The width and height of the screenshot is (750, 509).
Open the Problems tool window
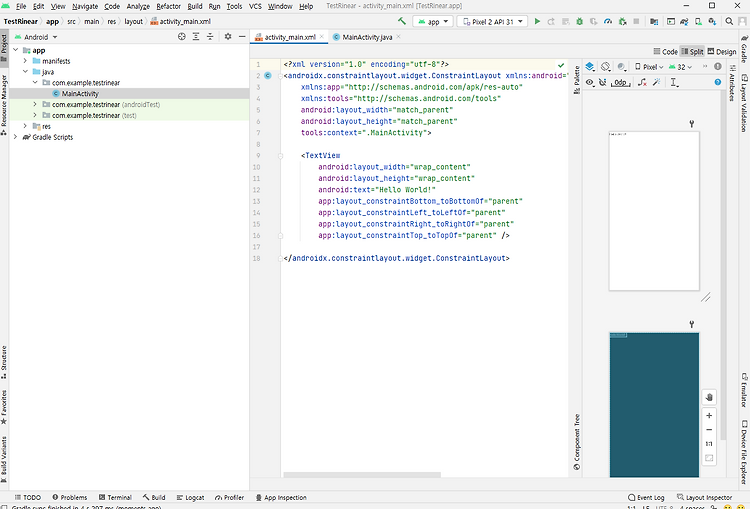70,498
